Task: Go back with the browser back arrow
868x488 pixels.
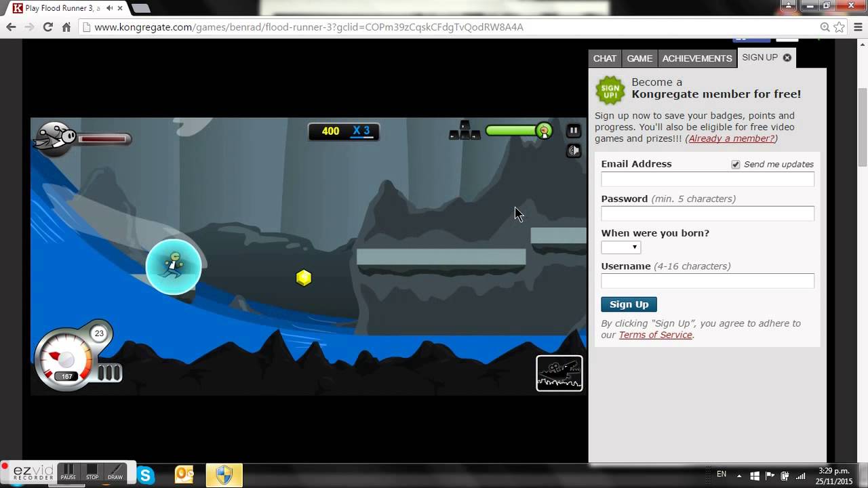Action: point(11,27)
